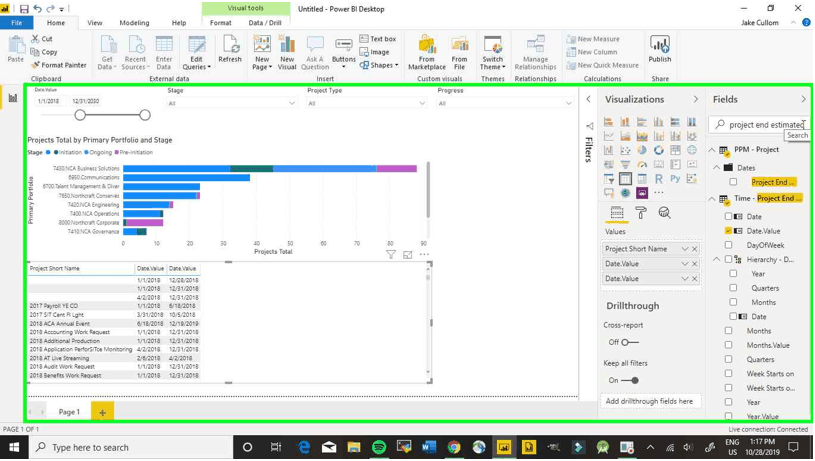Choose the donut chart visualization
The height and width of the screenshot is (461, 815).
[x=659, y=150]
